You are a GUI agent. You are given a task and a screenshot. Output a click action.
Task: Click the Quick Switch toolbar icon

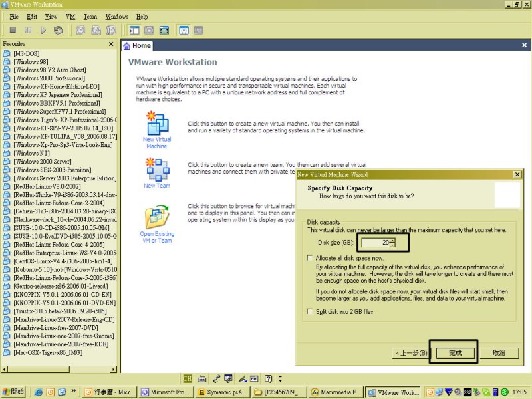click(x=149, y=30)
